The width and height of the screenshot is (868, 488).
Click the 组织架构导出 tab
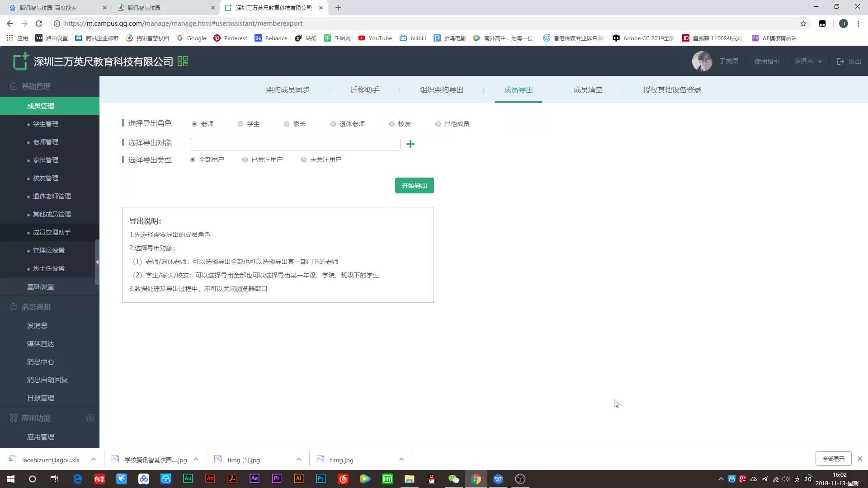442,89
